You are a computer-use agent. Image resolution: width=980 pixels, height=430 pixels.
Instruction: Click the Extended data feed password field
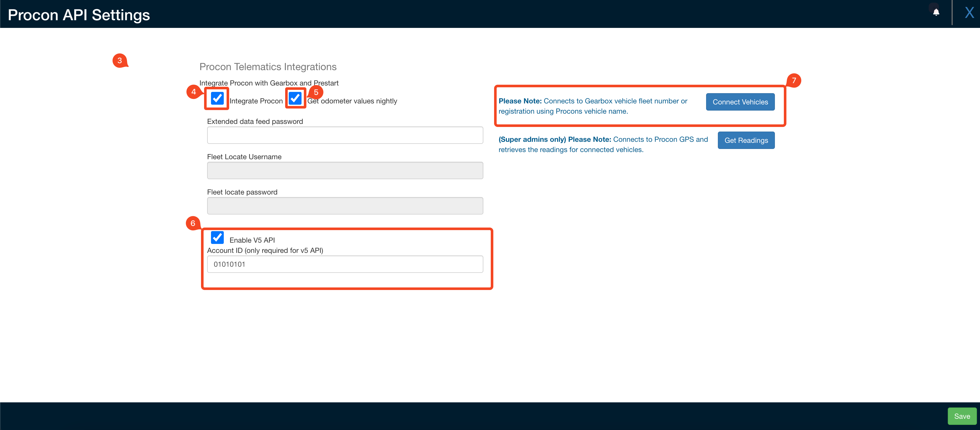point(345,135)
